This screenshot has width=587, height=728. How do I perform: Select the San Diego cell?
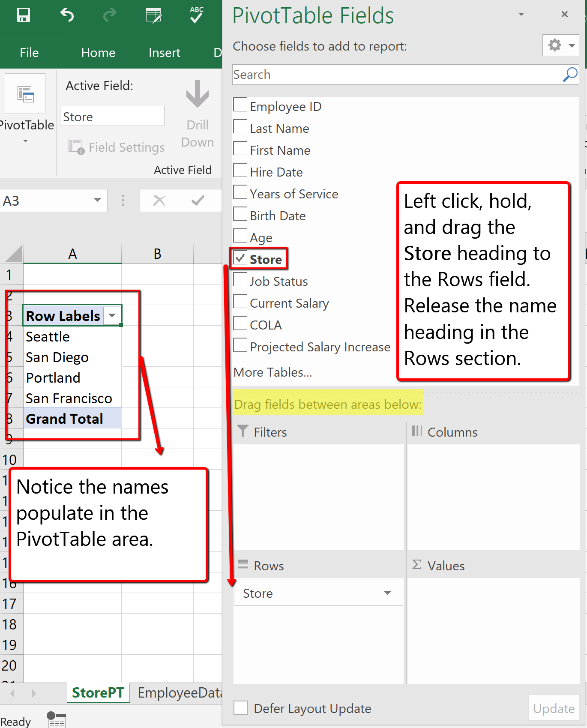pyautogui.click(x=72, y=357)
